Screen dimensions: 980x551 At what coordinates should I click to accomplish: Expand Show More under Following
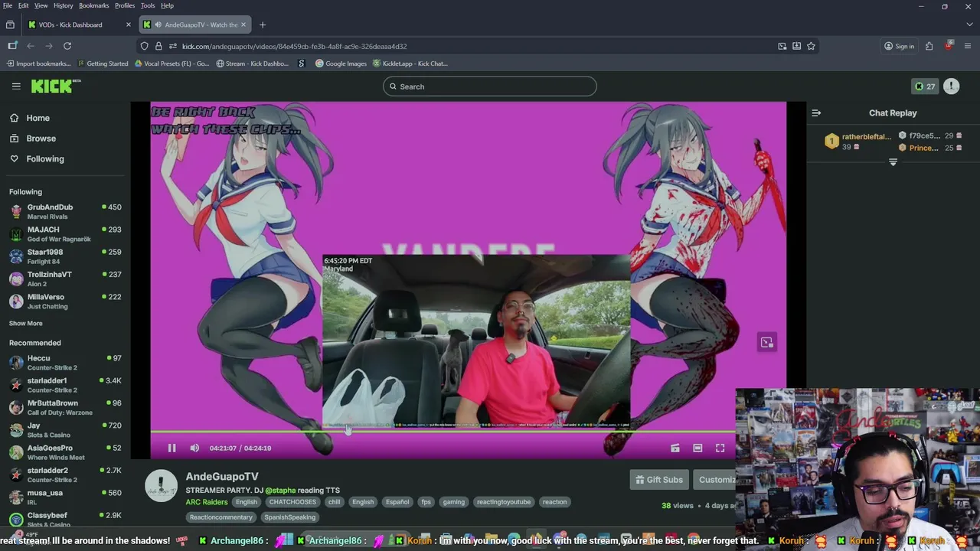pyautogui.click(x=25, y=323)
